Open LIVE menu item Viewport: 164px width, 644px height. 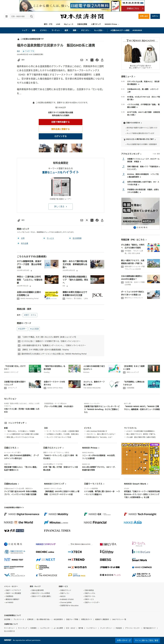58,24
